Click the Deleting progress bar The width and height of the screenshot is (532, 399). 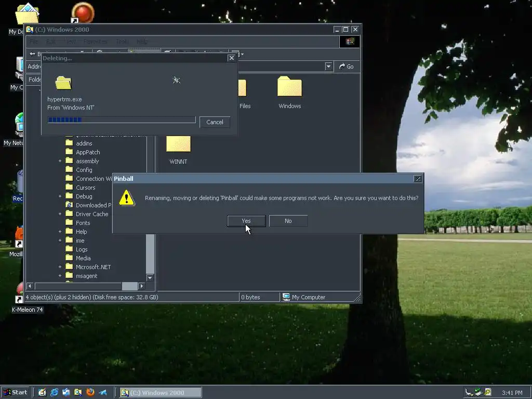pos(122,120)
